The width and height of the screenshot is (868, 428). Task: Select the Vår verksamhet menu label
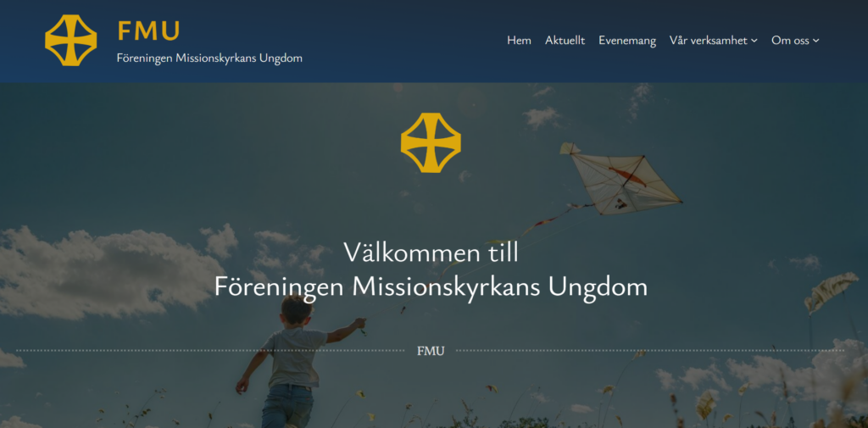point(709,41)
